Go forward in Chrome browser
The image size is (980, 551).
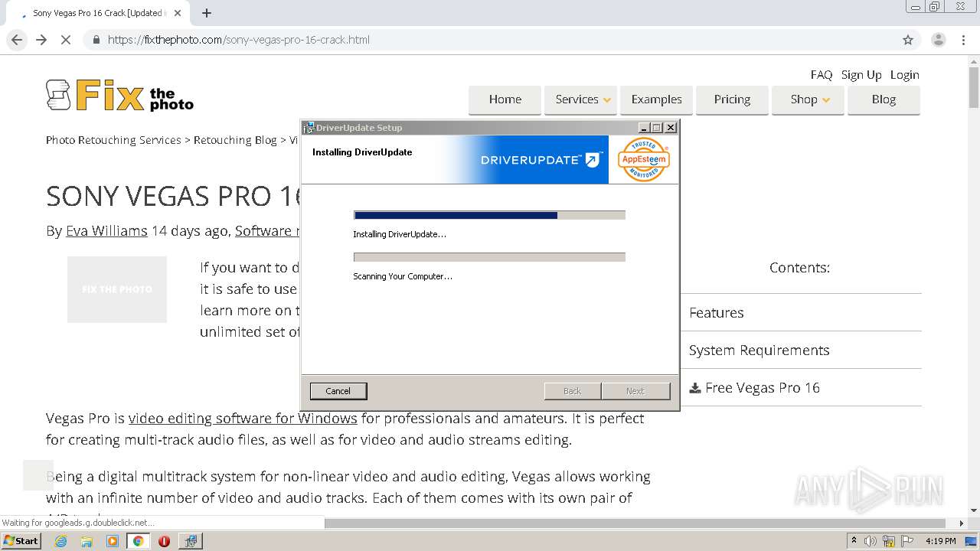pos(41,40)
